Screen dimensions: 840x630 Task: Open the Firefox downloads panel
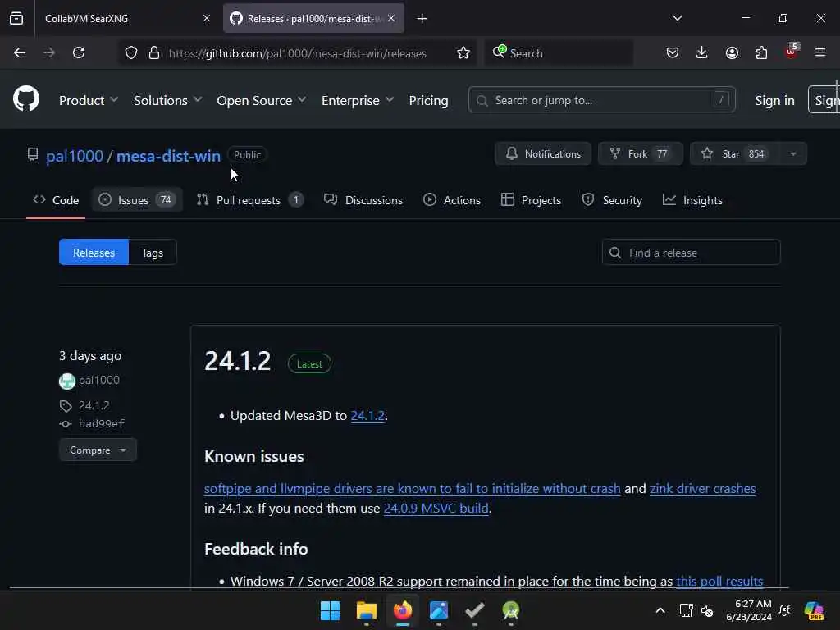click(x=702, y=52)
